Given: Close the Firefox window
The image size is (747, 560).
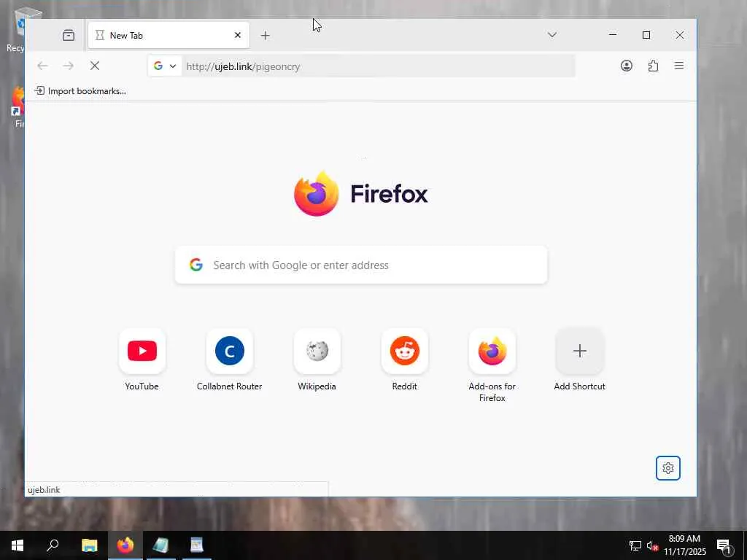Looking at the screenshot, I should 680,35.
